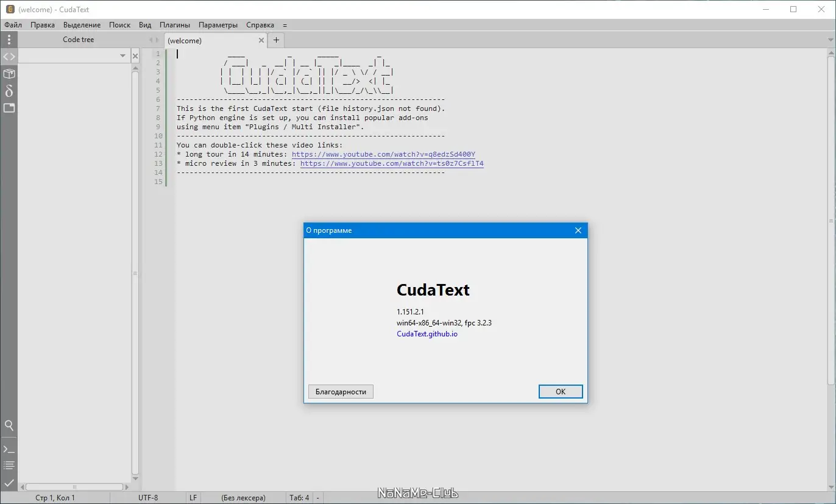Viewport: 836px width, 504px height.
Task: Click line number 15 in gutter
Action: pos(158,182)
